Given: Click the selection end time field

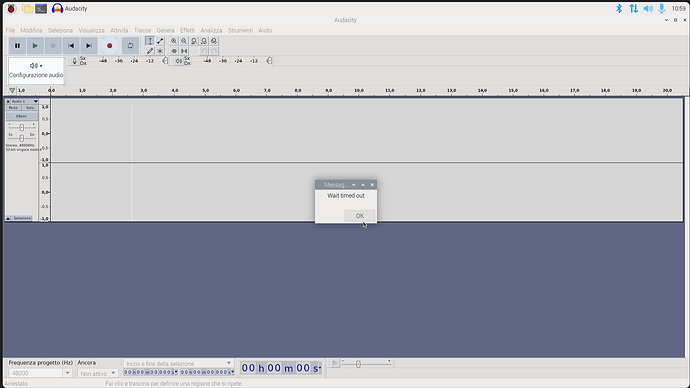Looking at the screenshot, I should coord(207,372).
